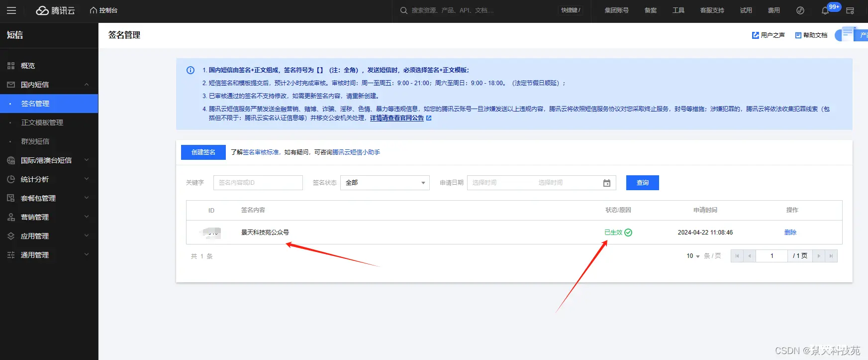Go to last page in pagination

click(831, 256)
